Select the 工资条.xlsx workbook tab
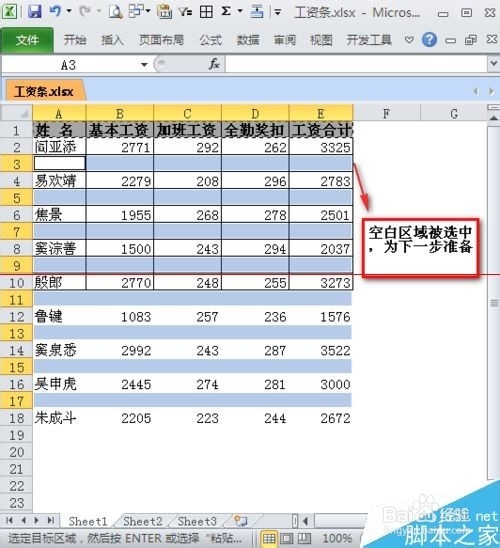The width and height of the screenshot is (500, 548). click(44, 92)
